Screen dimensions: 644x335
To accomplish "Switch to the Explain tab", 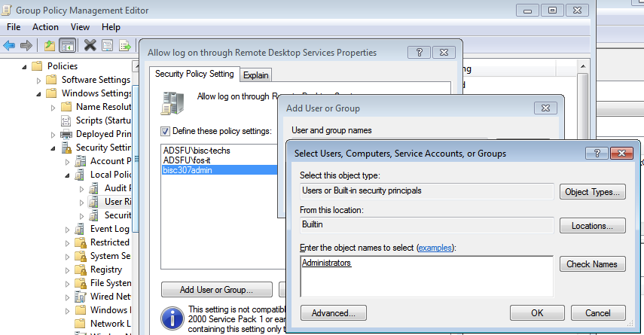I will tap(256, 75).
